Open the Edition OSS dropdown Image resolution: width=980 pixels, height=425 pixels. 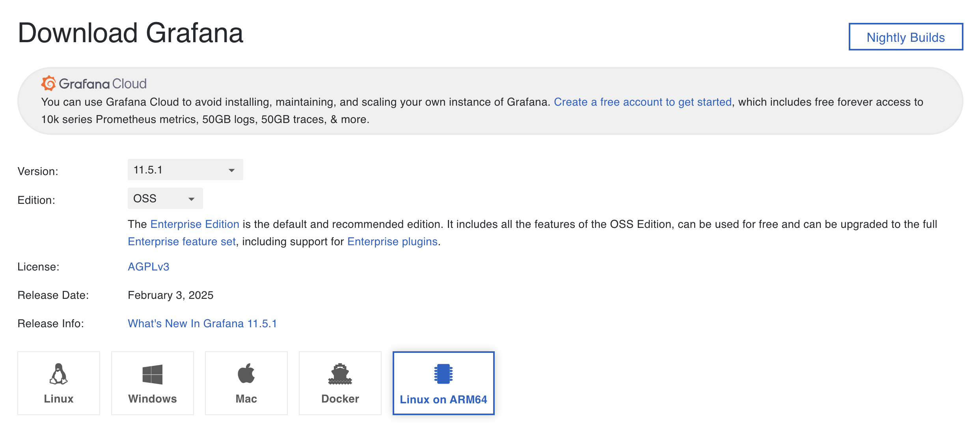(x=165, y=198)
